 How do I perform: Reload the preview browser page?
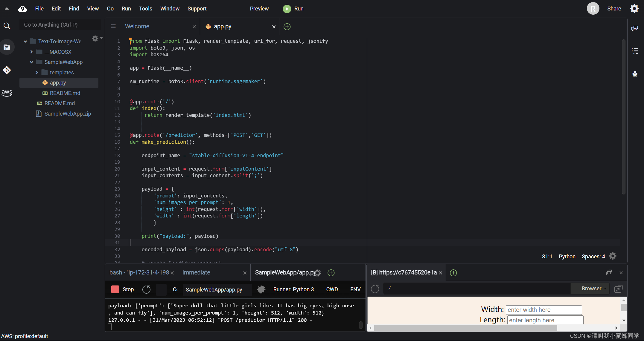point(375,289)
